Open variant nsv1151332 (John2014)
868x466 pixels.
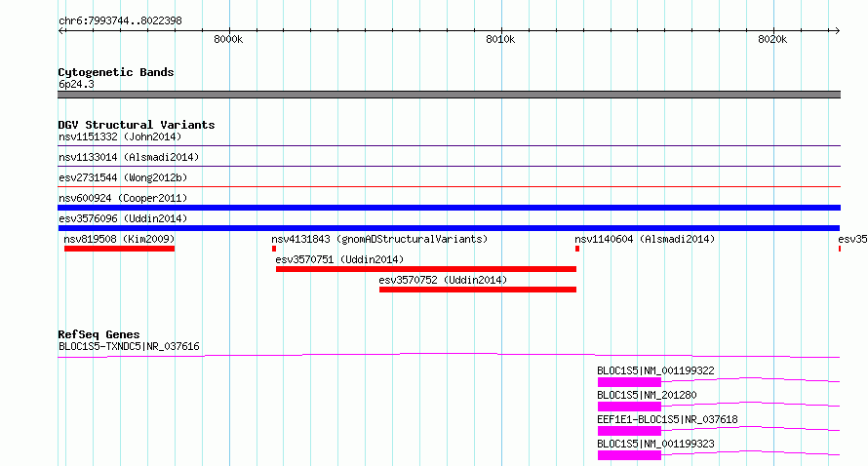pos(120,136)
